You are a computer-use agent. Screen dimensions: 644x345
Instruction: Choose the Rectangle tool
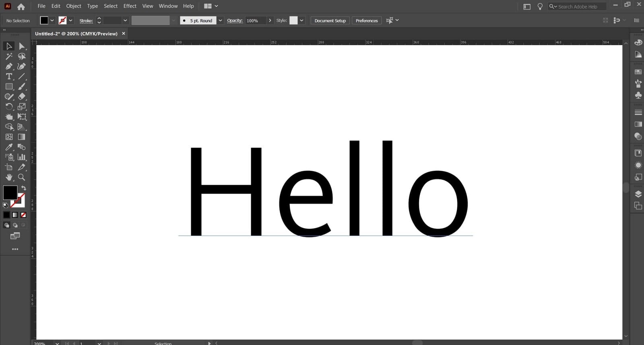click(x=9, y=87)
